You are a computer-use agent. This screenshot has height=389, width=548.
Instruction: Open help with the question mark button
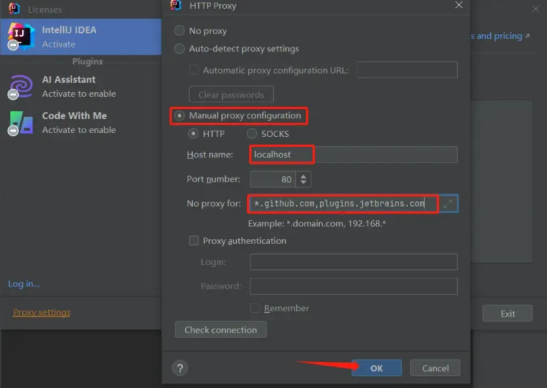point(180,368)
